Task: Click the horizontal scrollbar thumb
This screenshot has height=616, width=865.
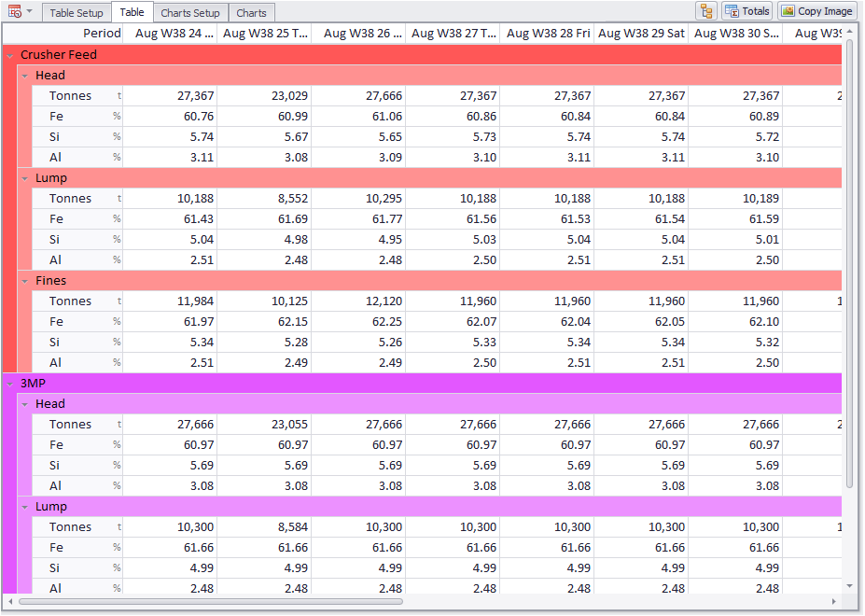Action: 211,602
